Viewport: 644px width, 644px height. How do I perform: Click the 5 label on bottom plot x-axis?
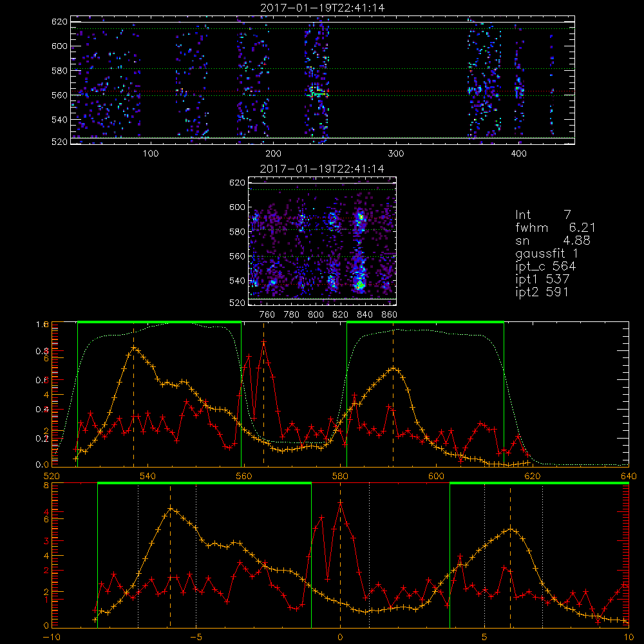click(x=485, y=638)
